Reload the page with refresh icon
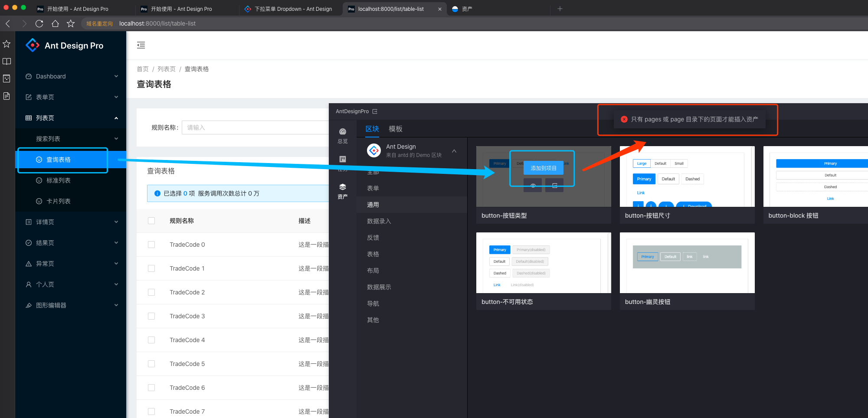868x418 pixels. pyautogui.click(x=39, y=23)
